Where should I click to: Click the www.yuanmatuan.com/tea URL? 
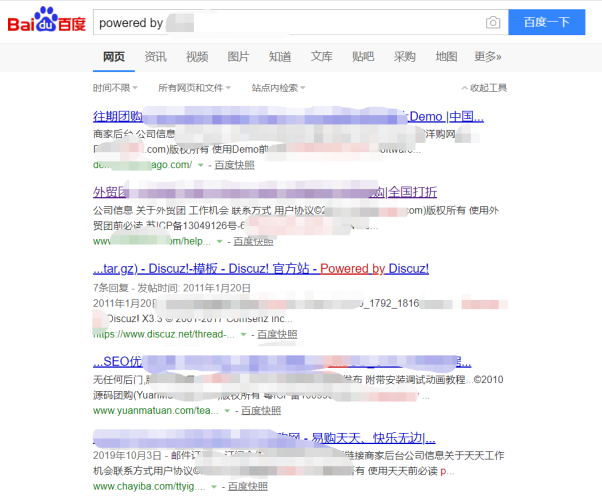coord(155,411)
